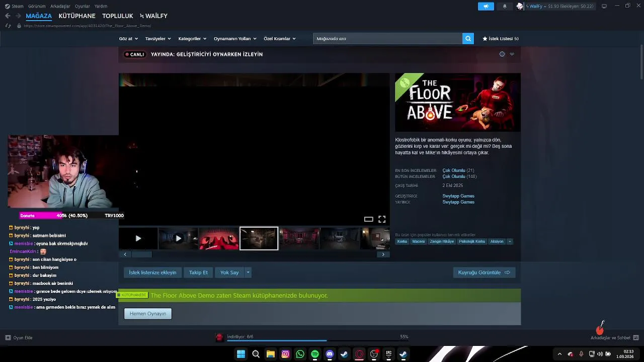
Task: Click the Psikolojik Korku tag
Action: point(472,241)
